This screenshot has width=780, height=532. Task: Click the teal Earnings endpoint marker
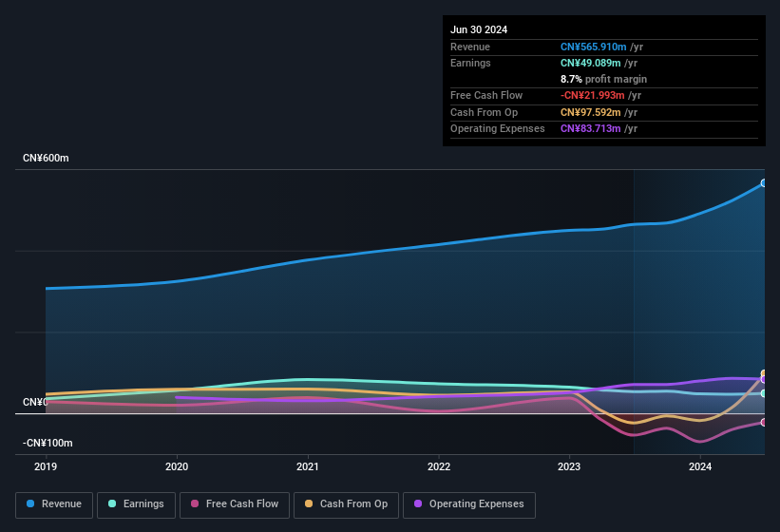tap(764, 393)
